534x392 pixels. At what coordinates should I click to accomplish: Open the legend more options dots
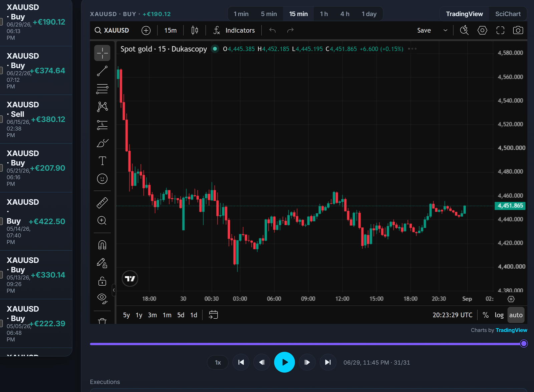point(412,49)
